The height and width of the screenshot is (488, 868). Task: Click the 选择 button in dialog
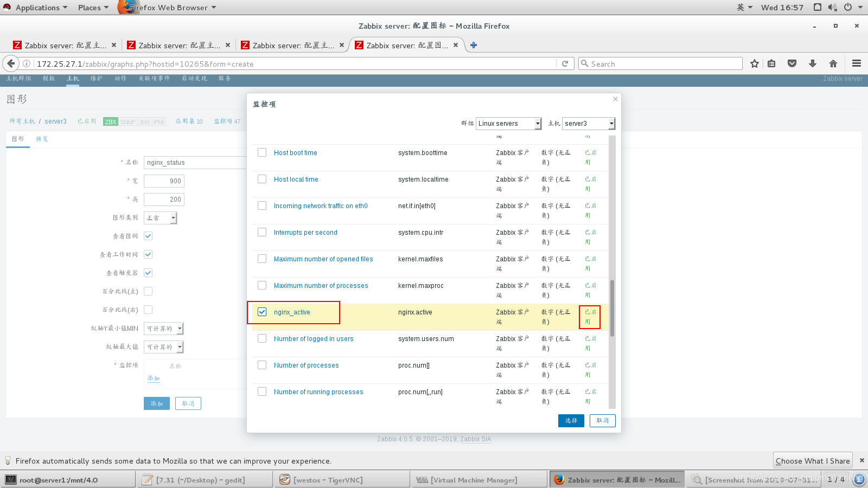(571, 420)
